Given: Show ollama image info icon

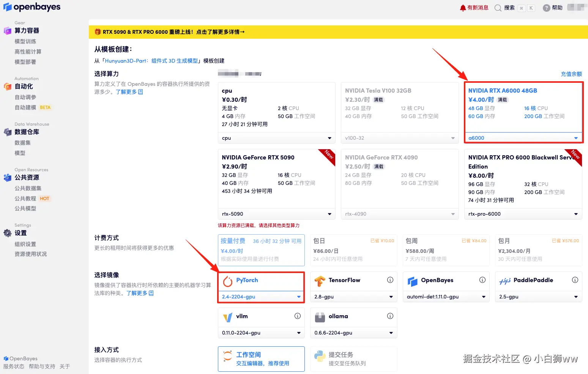Looking at the screenshot, I should tap(390, 316).
